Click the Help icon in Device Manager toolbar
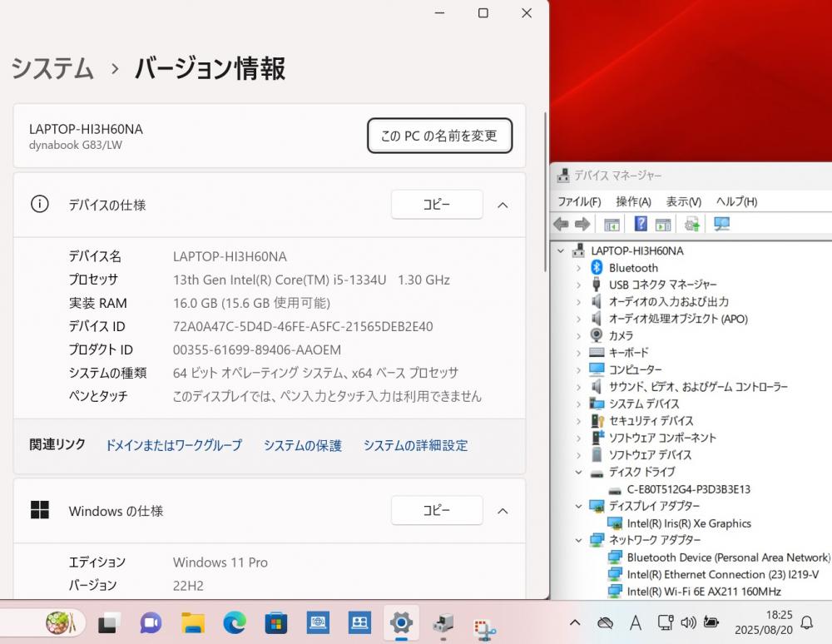 pos(641,224)
